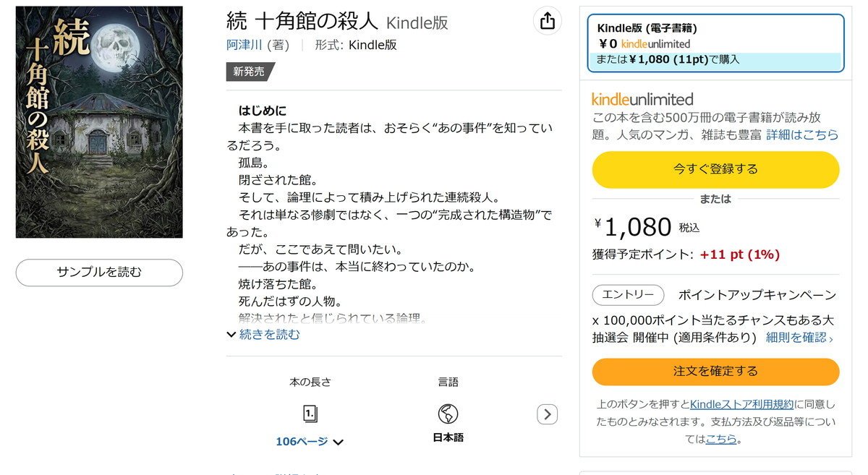The height and width of the screenshot is (475, 868).
Task: Click the book cover image
Action: coord(99,122)
